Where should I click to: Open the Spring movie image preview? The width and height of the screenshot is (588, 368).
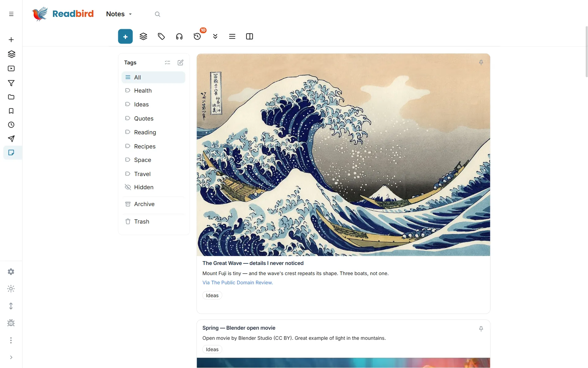[x=343, y=363]
